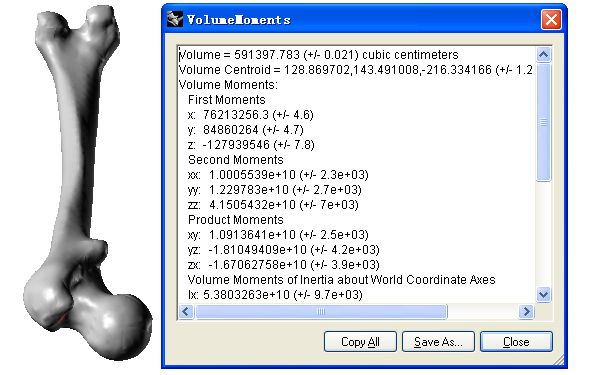Screen dimensions: 593x375
Task: Click the Close button at the bottom
Action: tap(516, 342)
